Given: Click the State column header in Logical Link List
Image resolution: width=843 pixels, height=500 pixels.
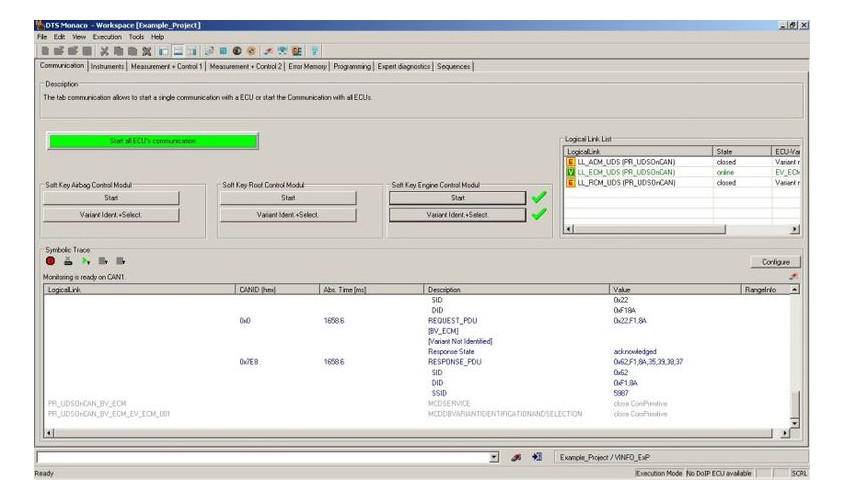Looking at the screenshot, I should (x=742, y=152).
